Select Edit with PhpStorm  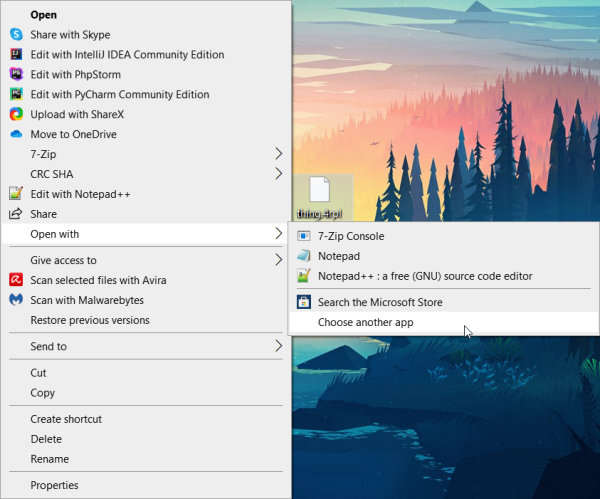point(146,74)
